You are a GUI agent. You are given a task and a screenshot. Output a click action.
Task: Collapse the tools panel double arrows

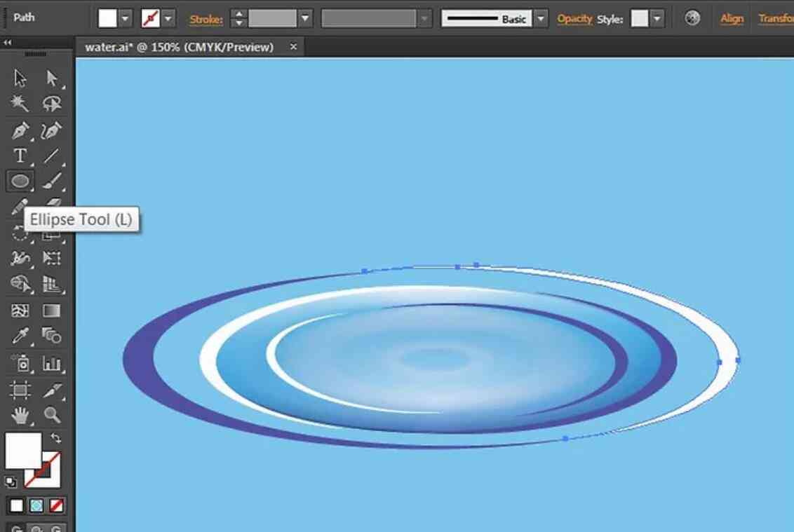[8, 43]
